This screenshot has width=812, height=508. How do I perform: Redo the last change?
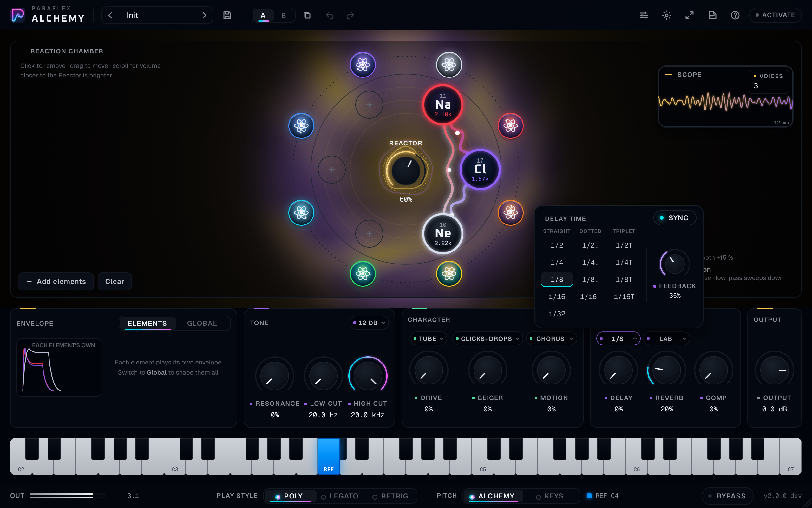(x=350, y=16)
